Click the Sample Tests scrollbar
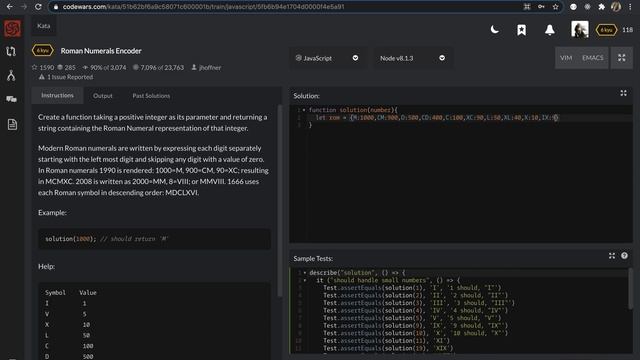This screenshot has height=360, width=640. tap(630, 289)
